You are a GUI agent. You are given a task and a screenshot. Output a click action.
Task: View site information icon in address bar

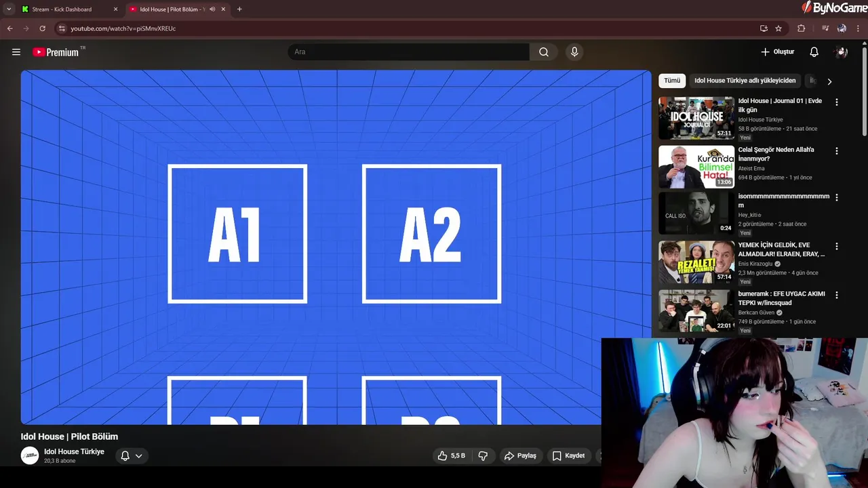tap(62, 28)
